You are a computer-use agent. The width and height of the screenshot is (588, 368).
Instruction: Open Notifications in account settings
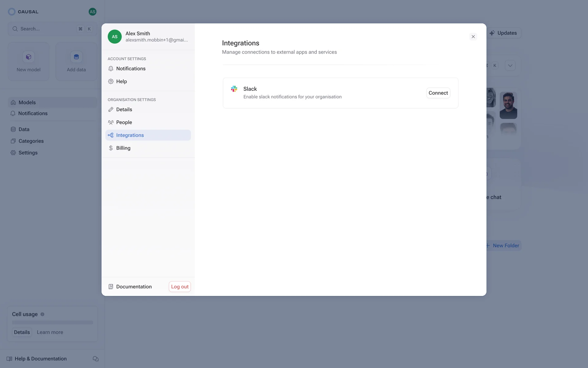click(x=130, y=69)
